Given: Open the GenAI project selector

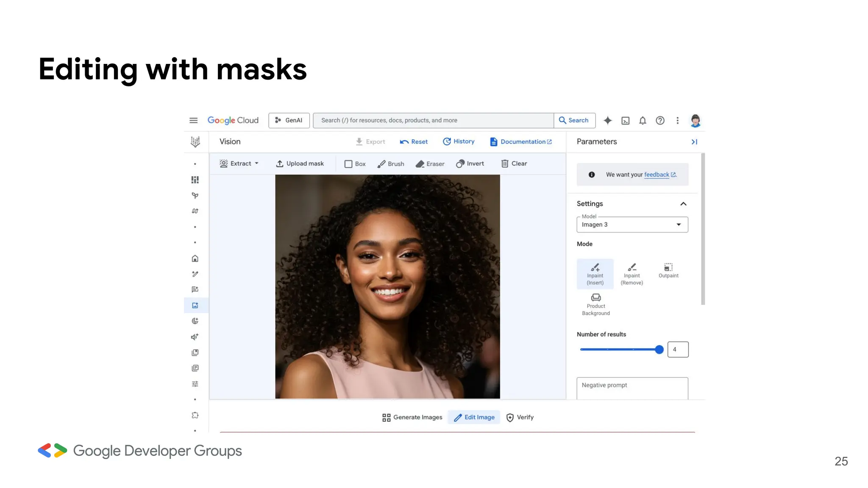Looking at the screenshot, I should click(289, 120).
